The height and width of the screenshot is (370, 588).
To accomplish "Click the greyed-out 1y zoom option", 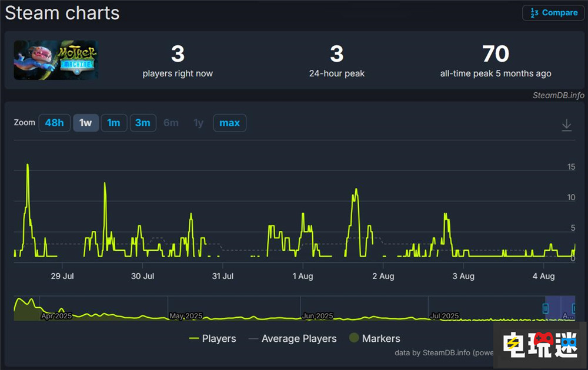I will 198,123.
